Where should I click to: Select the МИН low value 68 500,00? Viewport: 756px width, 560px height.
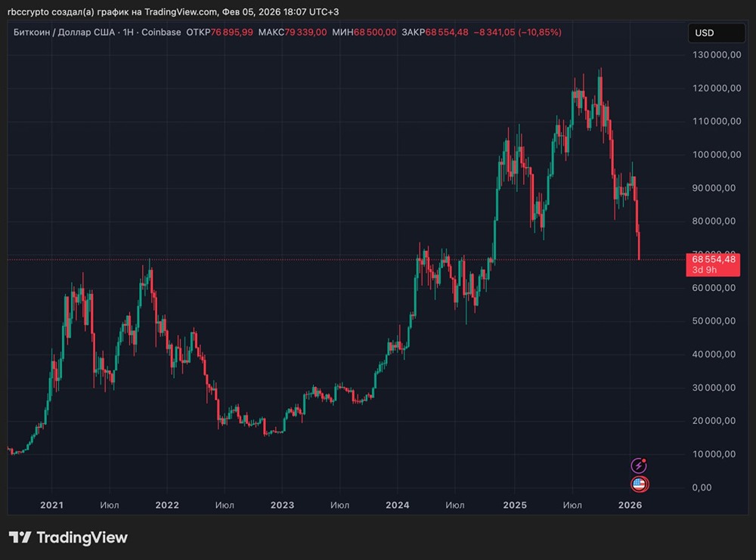(375, 32)
